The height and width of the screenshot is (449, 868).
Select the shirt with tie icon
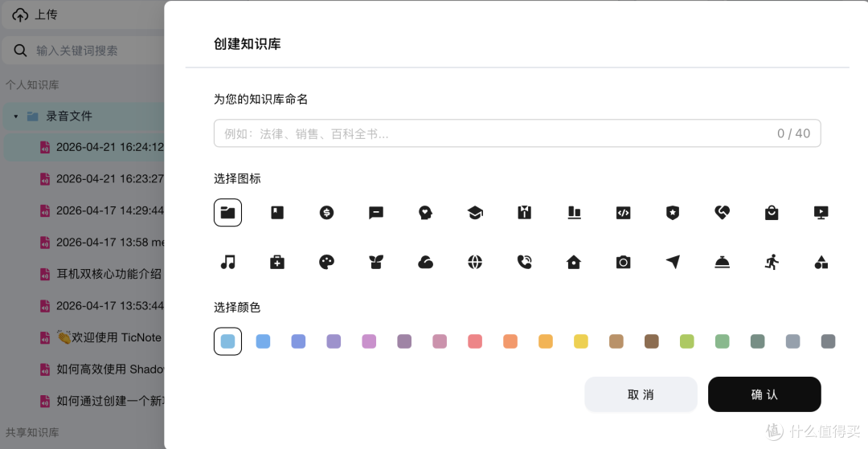pos(524,212)
